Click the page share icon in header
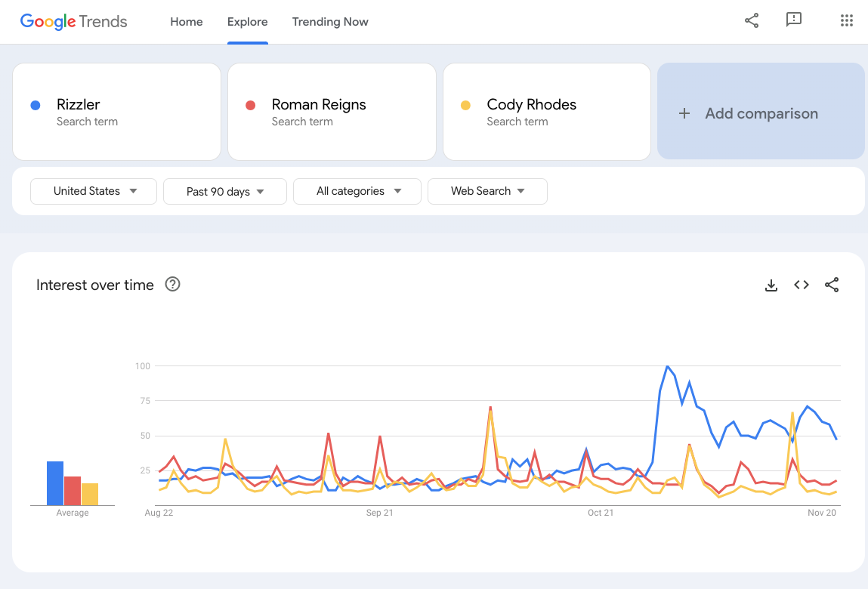The height and width of the screenshot is (589, 868). [751, 21]
